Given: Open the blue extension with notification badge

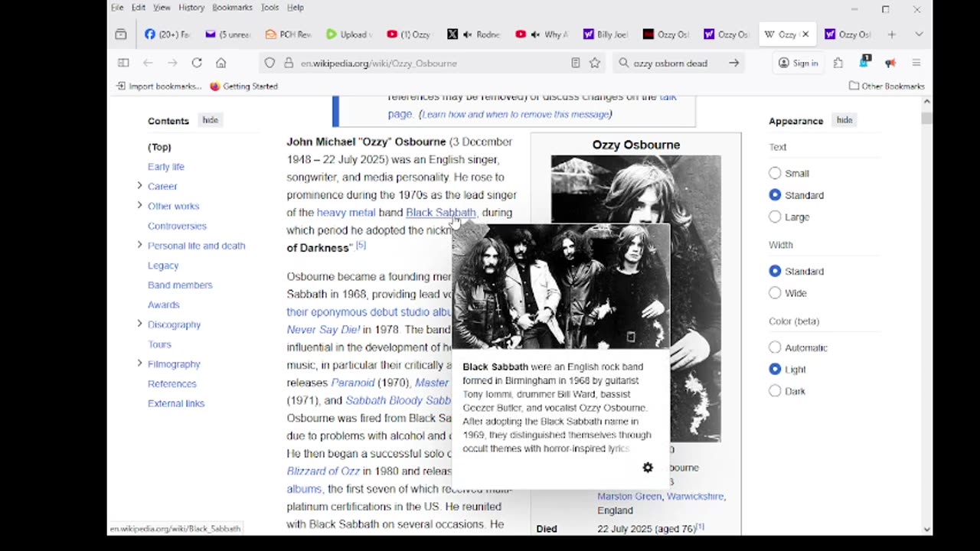Looking at the screenshot, I should click(x=865, y=61).
